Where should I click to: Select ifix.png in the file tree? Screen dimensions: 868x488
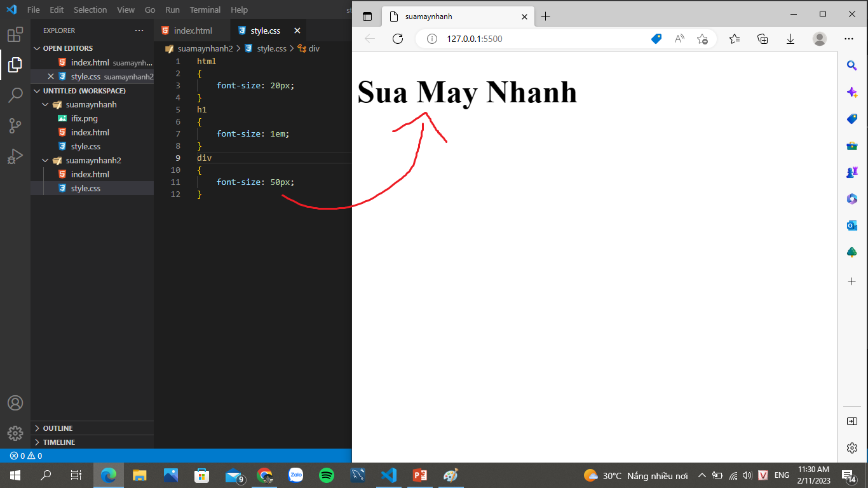pyautogui.click(x=92, y=119)
